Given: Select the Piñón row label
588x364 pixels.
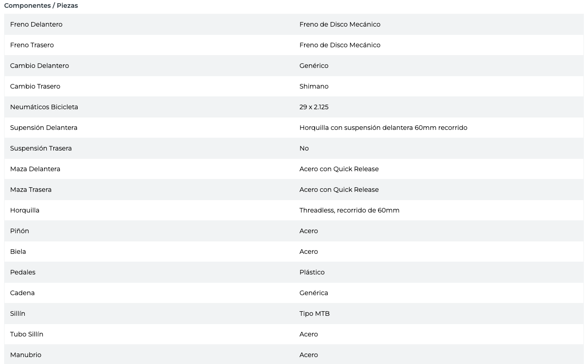Looking at the screenshot, I should 19,231.
